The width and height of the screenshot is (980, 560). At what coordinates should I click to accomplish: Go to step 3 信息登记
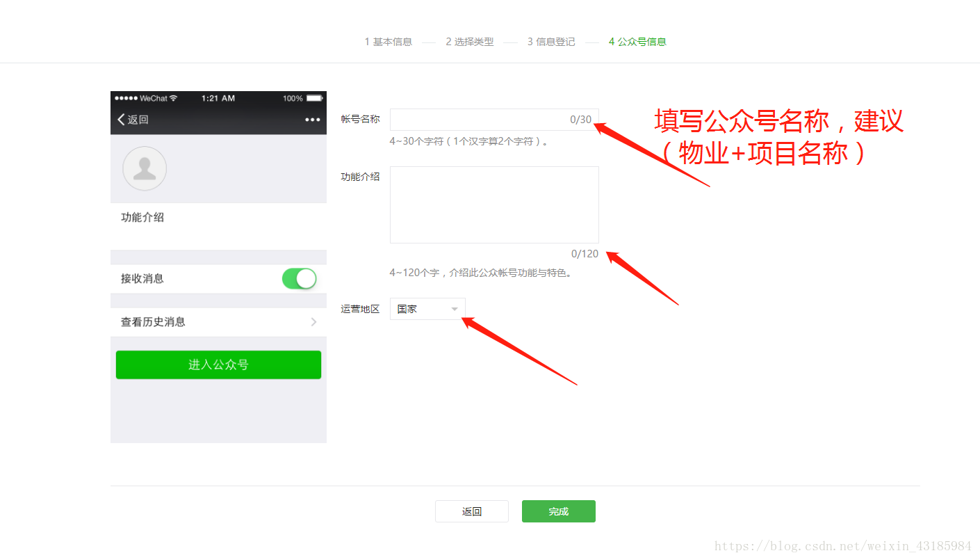coord(550,42)
